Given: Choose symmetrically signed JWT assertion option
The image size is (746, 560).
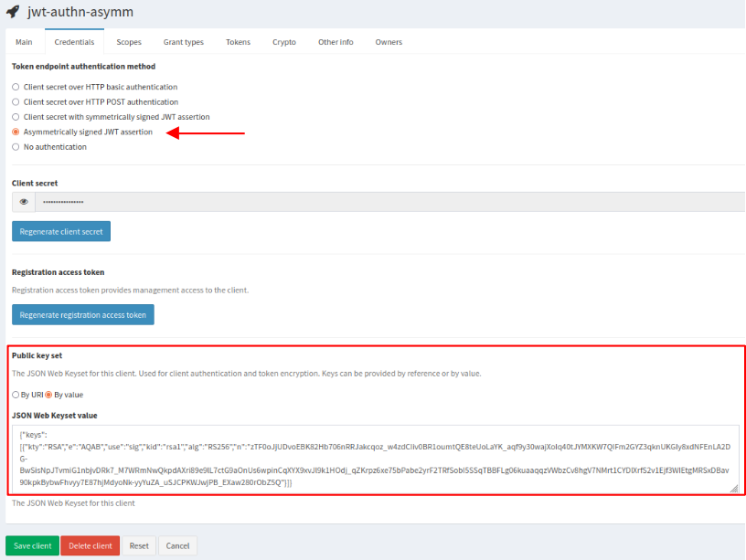Looking at the screenshot, I should click(16, 117).
